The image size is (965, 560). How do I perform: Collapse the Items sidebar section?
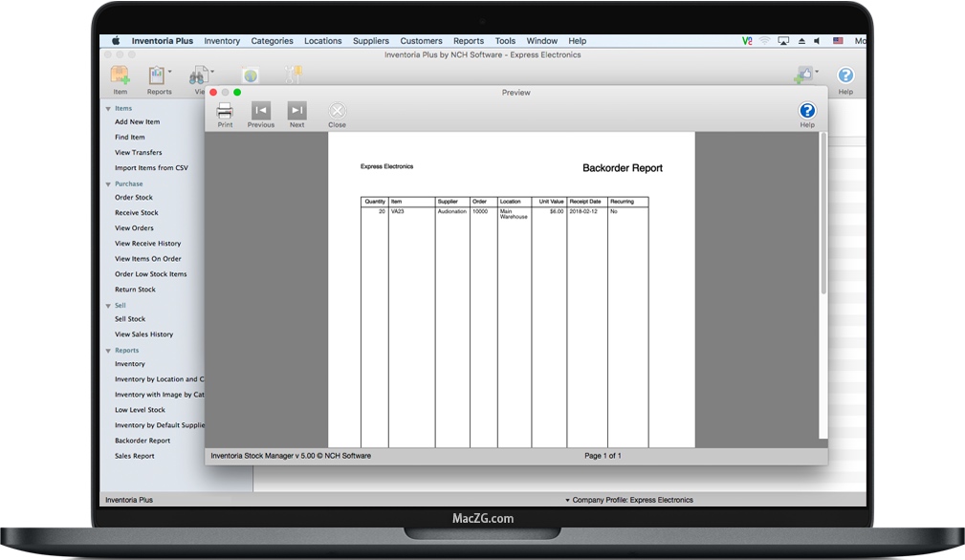(x=108, y=109)
